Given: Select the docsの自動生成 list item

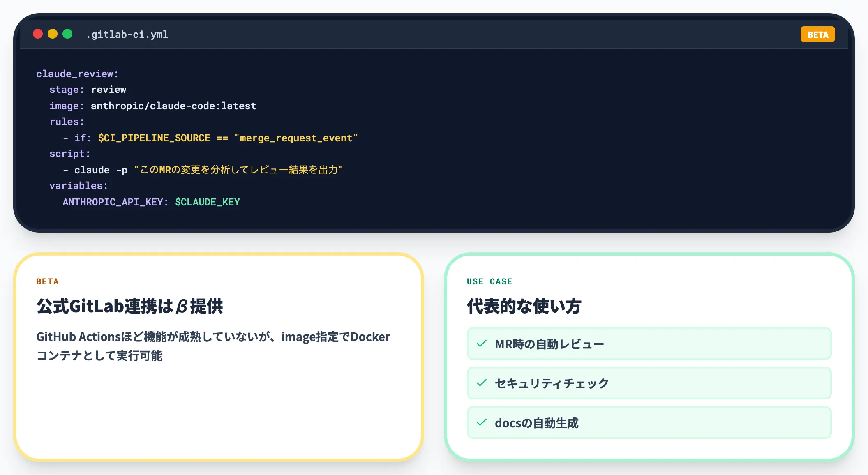Looking at the screenshot, I should (x=649, y=422).
